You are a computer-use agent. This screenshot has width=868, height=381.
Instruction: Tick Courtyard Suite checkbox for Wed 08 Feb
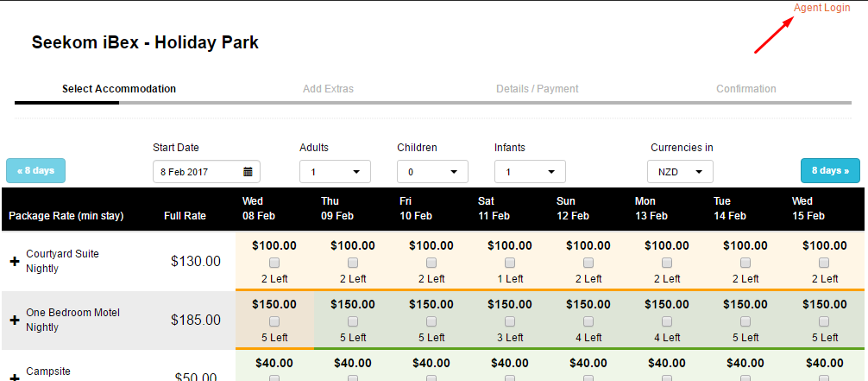274,263
